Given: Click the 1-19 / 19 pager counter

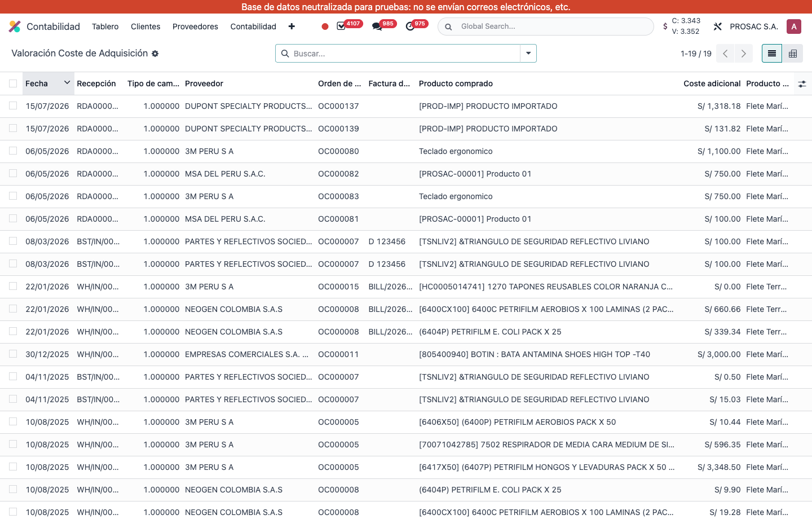Looking at the screenshot, I should coord(696,54).
